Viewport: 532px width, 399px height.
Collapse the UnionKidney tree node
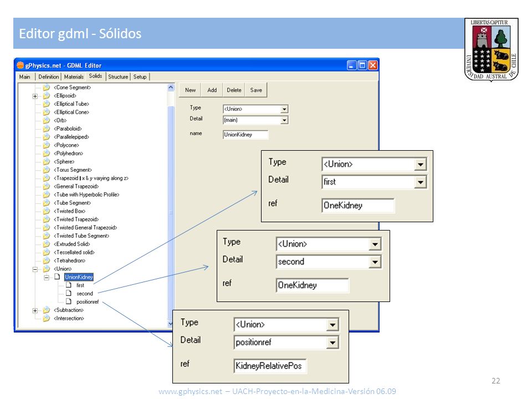point(47,278)
